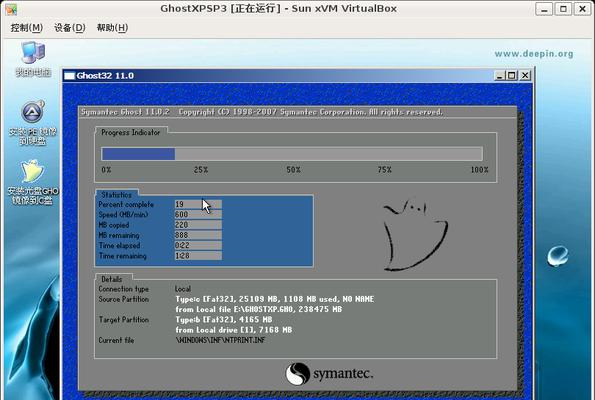Click the Symantec logo at bottom
The height and width of the screenshot is (400, 595).
coord(329,374)
